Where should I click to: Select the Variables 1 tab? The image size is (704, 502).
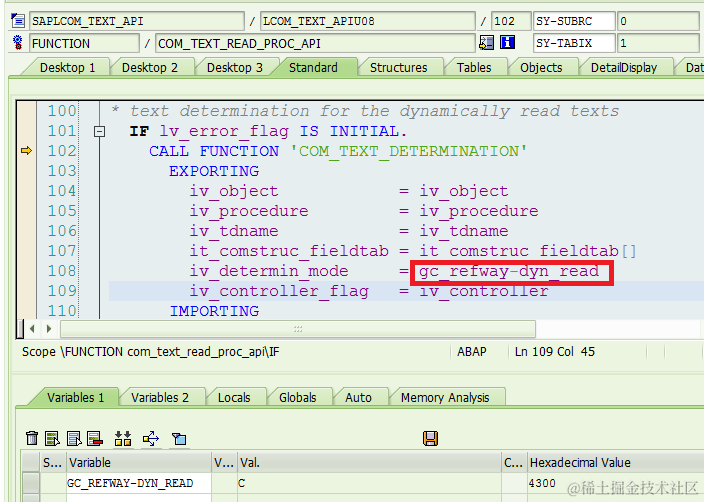tap(75, 397)
